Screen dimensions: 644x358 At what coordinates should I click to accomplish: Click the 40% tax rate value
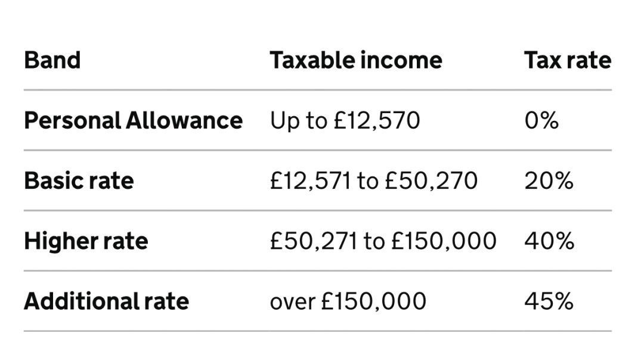coord(549,241)
